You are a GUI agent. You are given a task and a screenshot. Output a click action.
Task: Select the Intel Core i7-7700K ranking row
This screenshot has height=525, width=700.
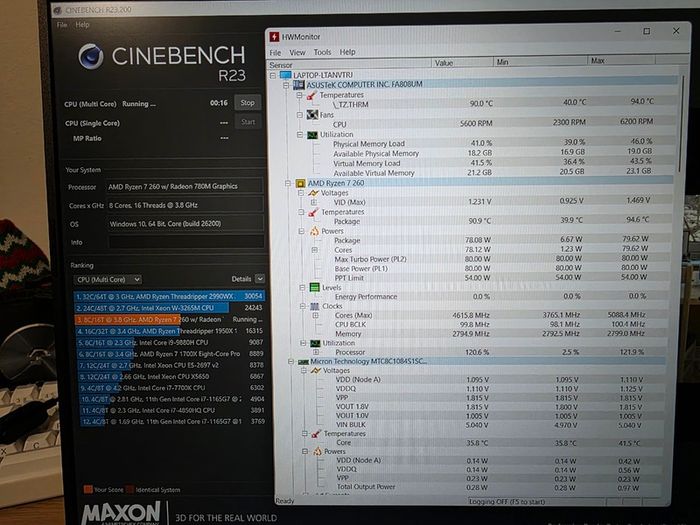click(x=172, y=388)
